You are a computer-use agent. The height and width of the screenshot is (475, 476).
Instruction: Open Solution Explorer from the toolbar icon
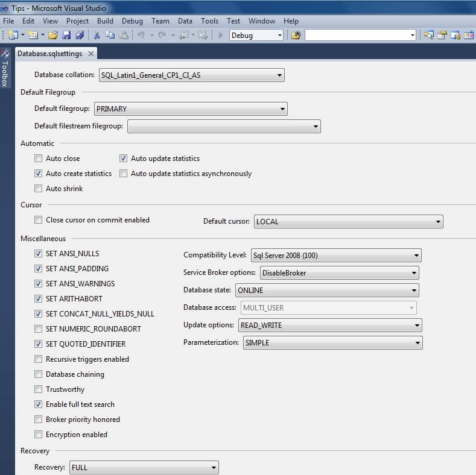pyautogui.click(x=429, y=35)
